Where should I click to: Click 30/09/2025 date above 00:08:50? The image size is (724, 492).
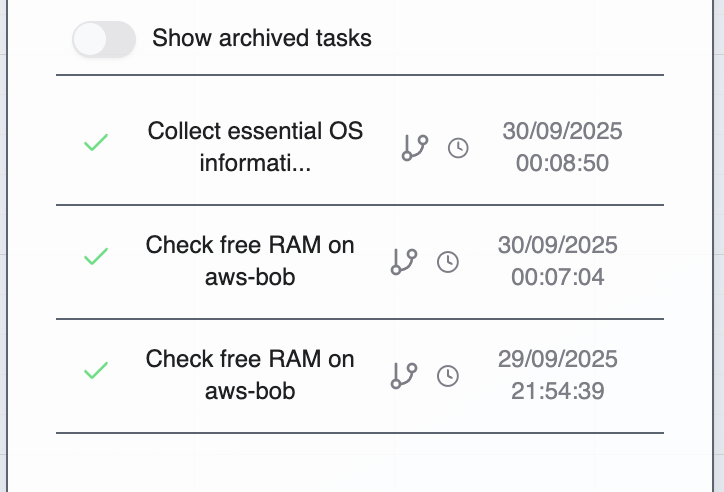click(x=562, y=131)
